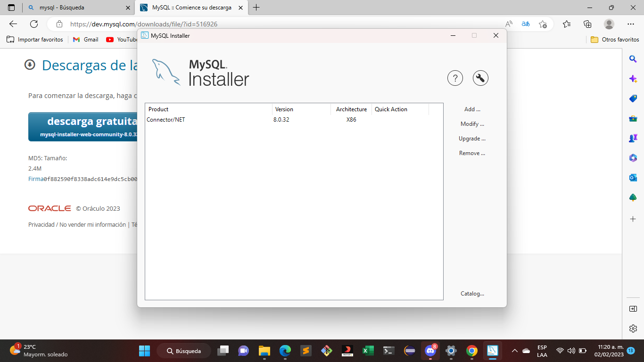Open the YouTube bookmark

point(122,40)
